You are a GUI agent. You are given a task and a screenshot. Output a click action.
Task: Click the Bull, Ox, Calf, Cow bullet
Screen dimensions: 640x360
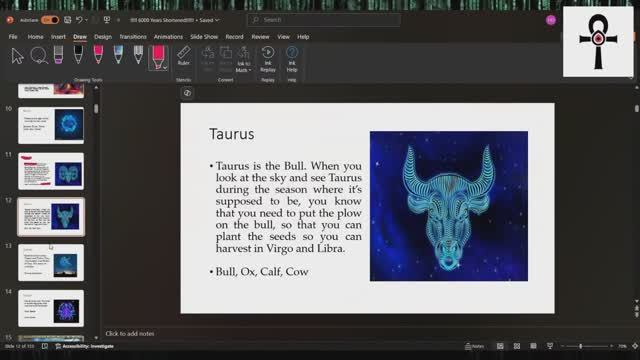coord(262,271)
